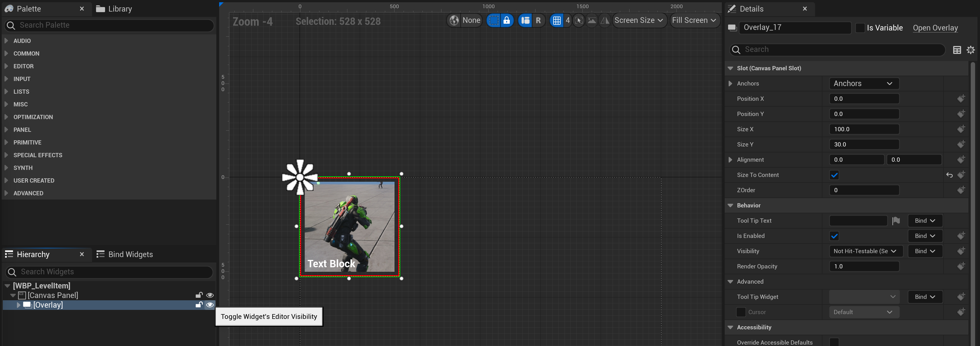Toggle the R render transform mode
Screen dimensions: 980x346
pyautogui.click(x=538, y=20)
